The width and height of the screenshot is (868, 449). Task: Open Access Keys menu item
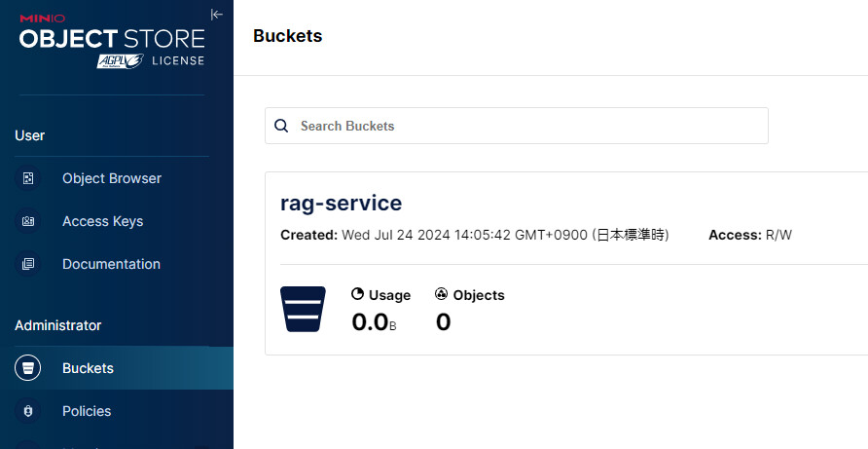[102, 221]
